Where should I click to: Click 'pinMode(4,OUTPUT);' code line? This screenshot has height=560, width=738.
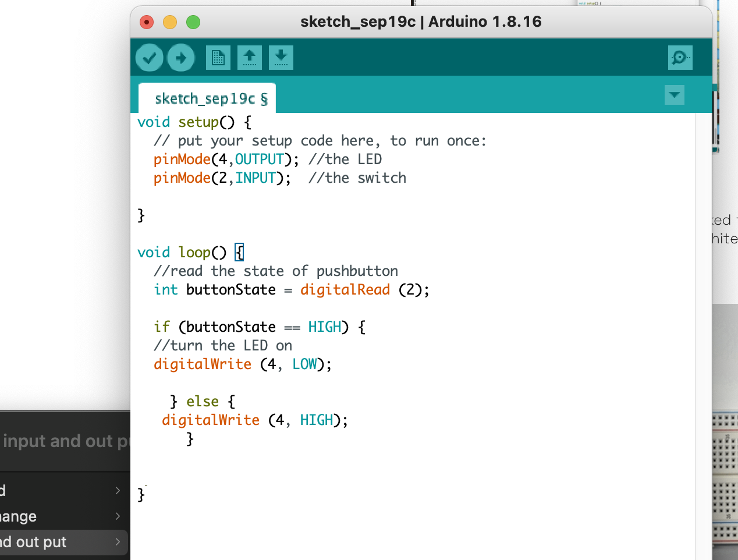(x=226, y=160)
